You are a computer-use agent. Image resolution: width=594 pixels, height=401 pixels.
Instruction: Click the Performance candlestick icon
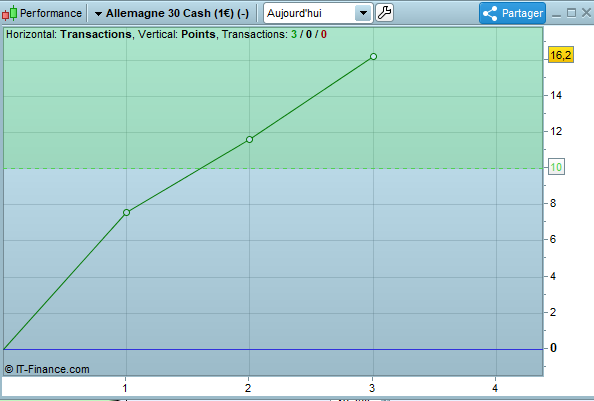[9, 13]
